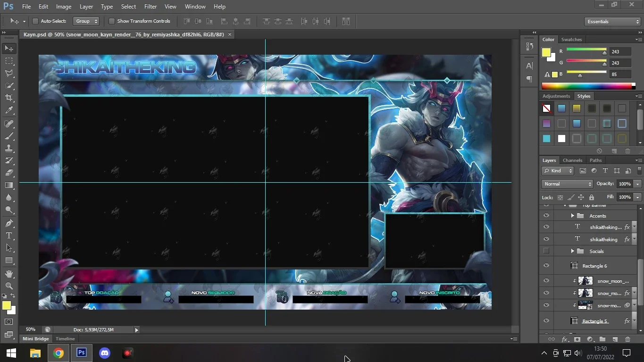Select the Clone Stamp tool
Viewport: 644px width, 362px height.
coord(9,148)
